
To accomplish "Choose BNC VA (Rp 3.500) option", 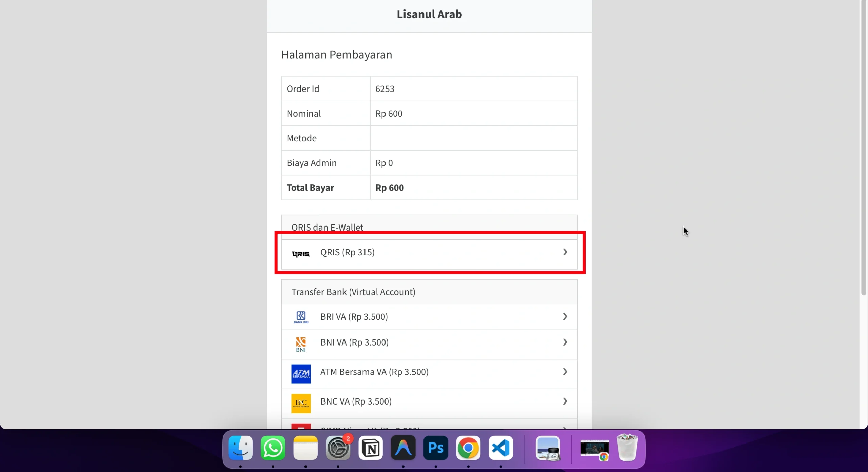I will [356, 401].
